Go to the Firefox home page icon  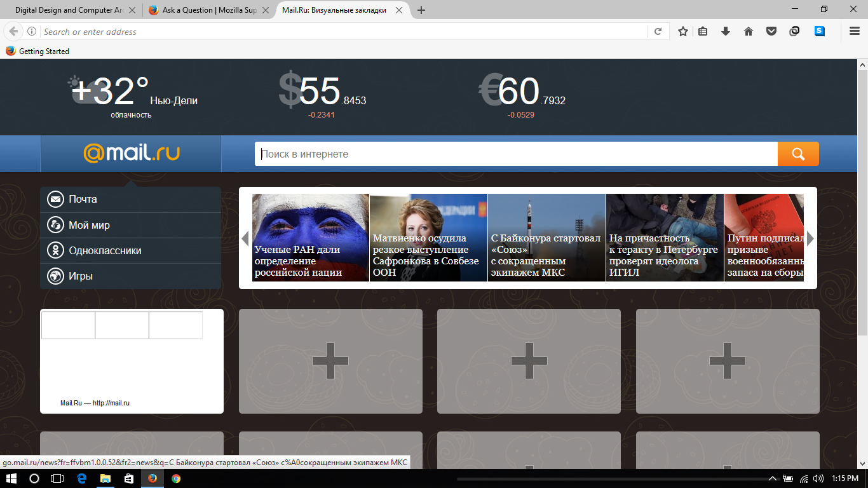point(749,31)
